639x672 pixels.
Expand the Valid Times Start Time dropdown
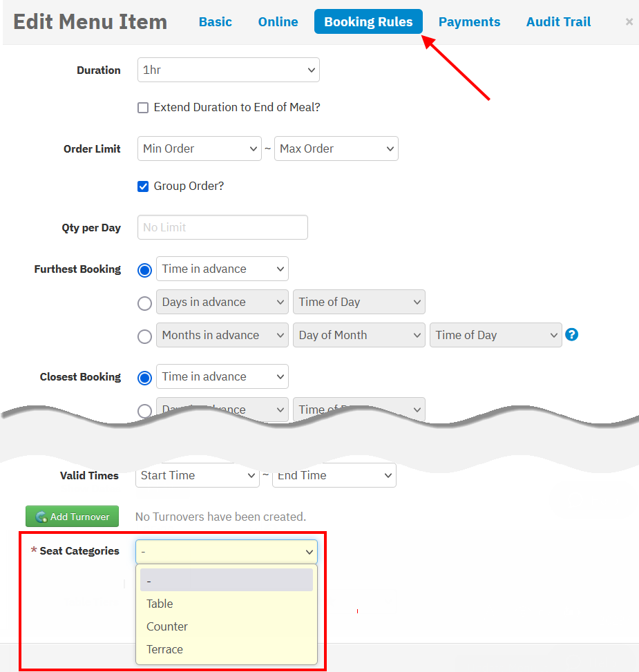point(197,475)
